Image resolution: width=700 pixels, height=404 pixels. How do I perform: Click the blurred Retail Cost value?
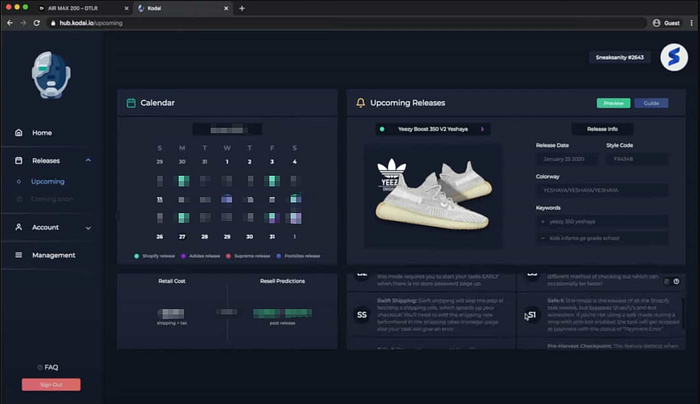[171, 313]
